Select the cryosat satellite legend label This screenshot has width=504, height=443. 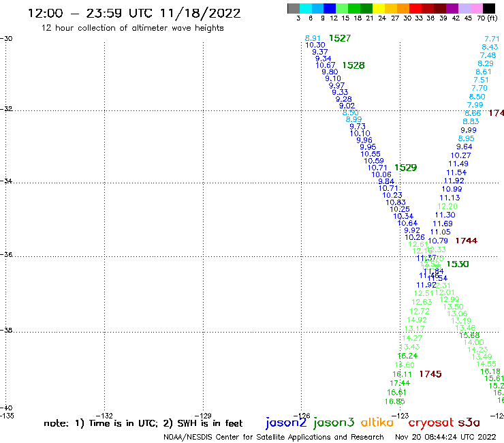point(431,423)
